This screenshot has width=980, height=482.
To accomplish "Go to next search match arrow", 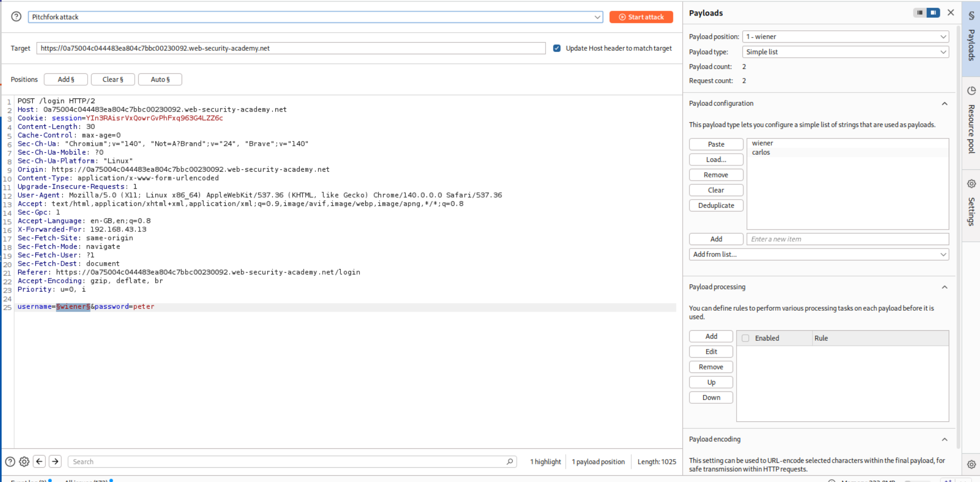I will (x=55, y=461).
